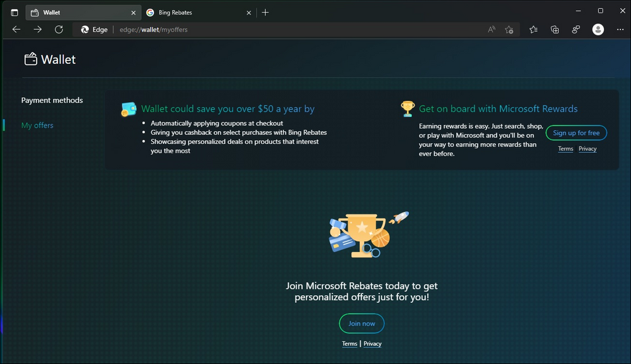Viewport: 631px width, 364px height.
Task: Click the trophy icon beside Microsoft Rewards
Action: 408,108
